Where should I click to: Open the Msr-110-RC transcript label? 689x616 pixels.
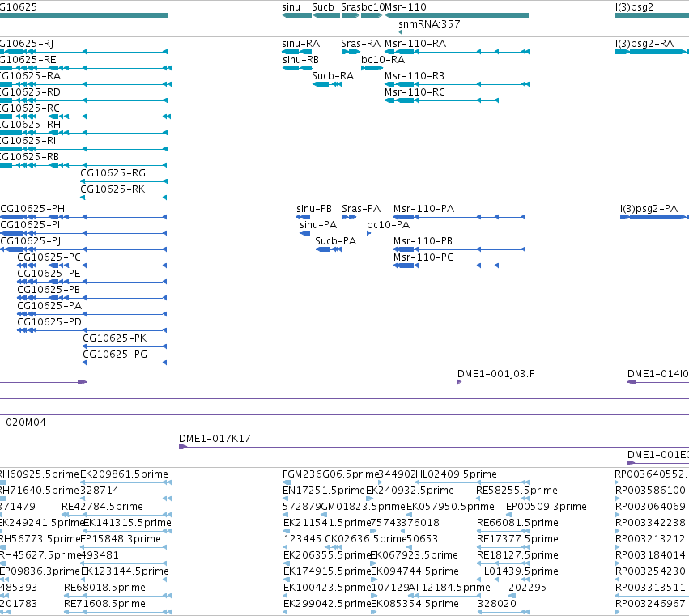click(415, 92)
